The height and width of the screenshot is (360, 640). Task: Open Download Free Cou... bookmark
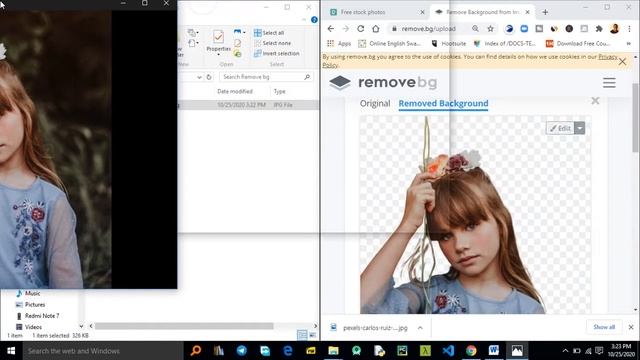coord(578,43)
